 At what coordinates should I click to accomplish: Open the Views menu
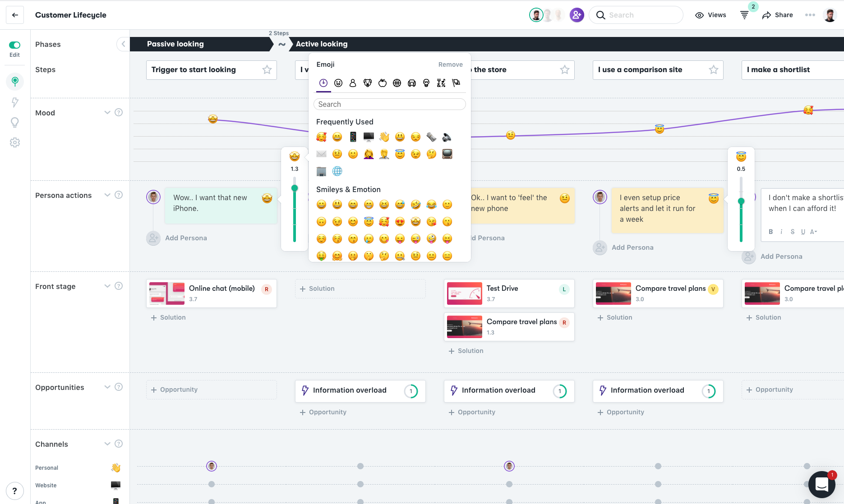tap(710, 15)
